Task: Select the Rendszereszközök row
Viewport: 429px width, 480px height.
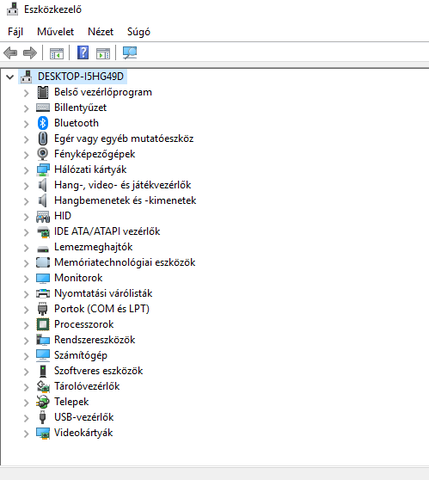Action: coord(95,340)
